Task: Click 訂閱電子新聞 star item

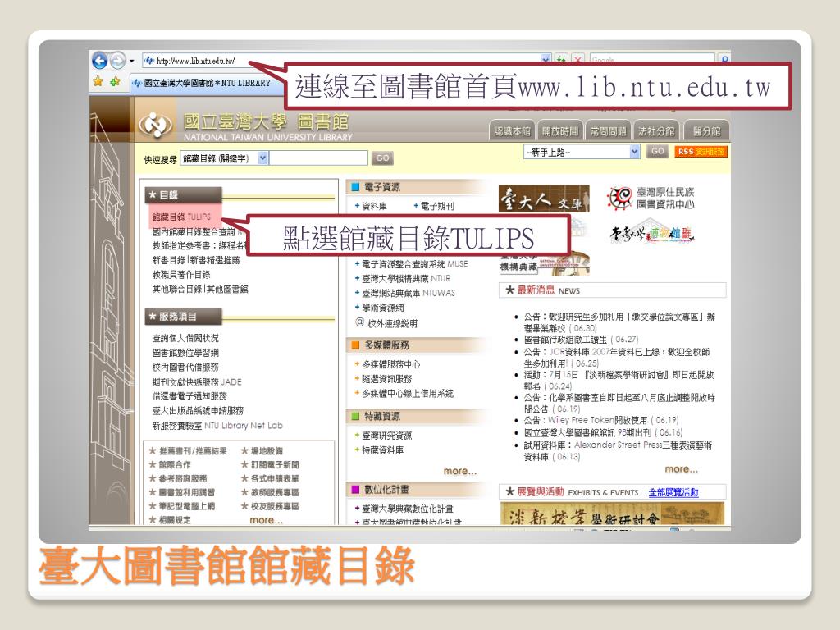Action: 270,465
